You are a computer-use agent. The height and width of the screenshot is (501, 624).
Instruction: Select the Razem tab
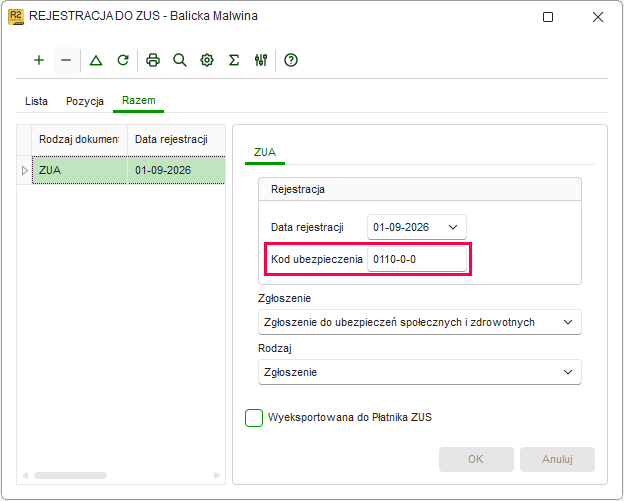coord(138,100)
